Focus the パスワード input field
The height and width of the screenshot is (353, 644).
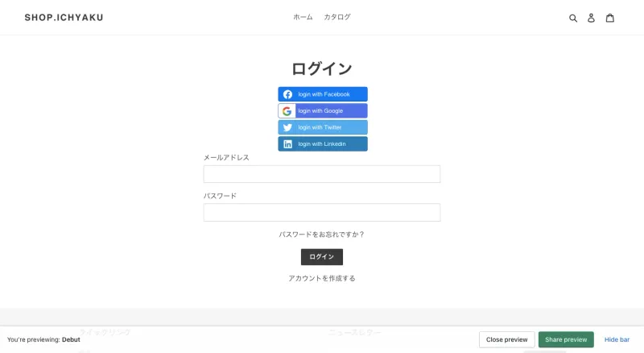322,212
